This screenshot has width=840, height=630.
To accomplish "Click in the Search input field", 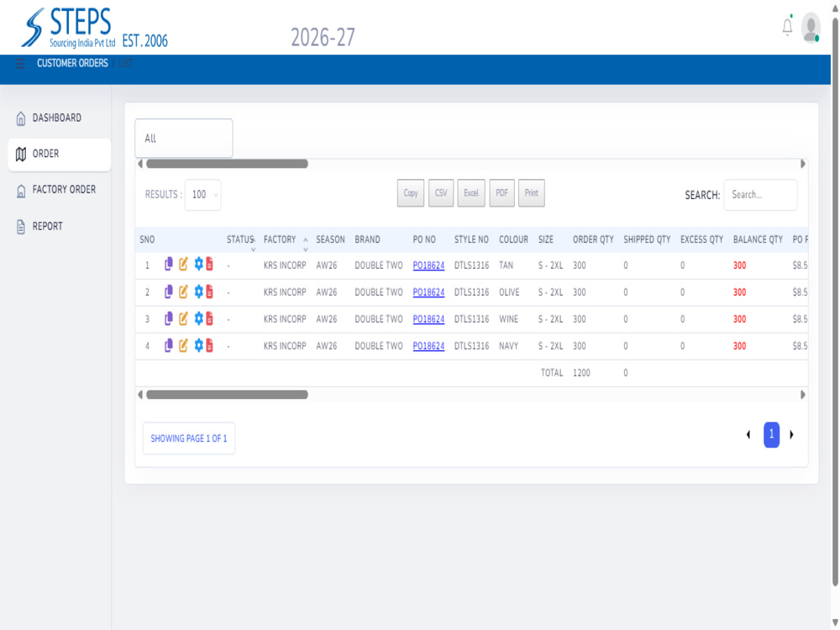I will (x=760, y=195).
